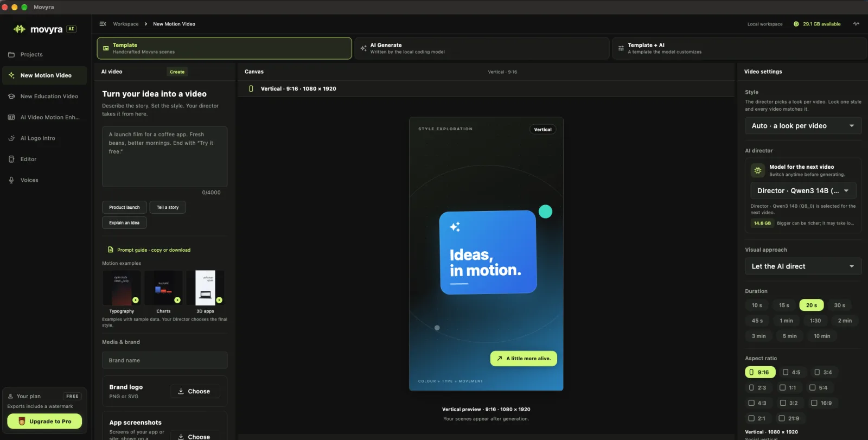Viewport: 868px width, 440px height.
Task: Choose the 1:1 aspect ratio option
Action: pyautogui.click(x=788, y=387)
